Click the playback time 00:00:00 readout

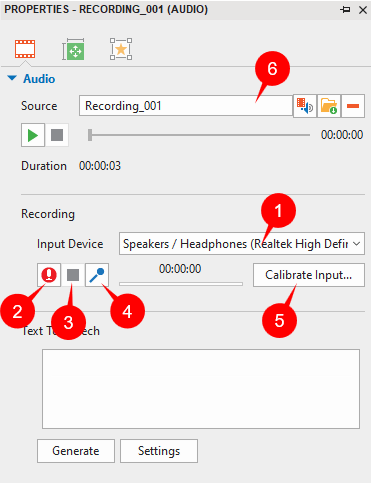(342, 135)
